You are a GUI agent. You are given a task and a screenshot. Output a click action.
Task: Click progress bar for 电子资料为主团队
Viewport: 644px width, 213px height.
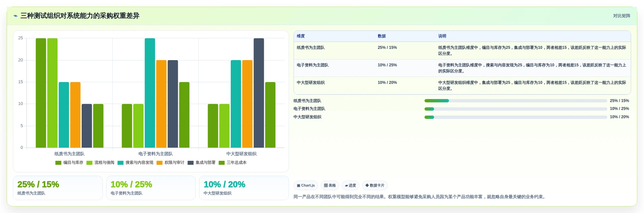tap(516, 109)
